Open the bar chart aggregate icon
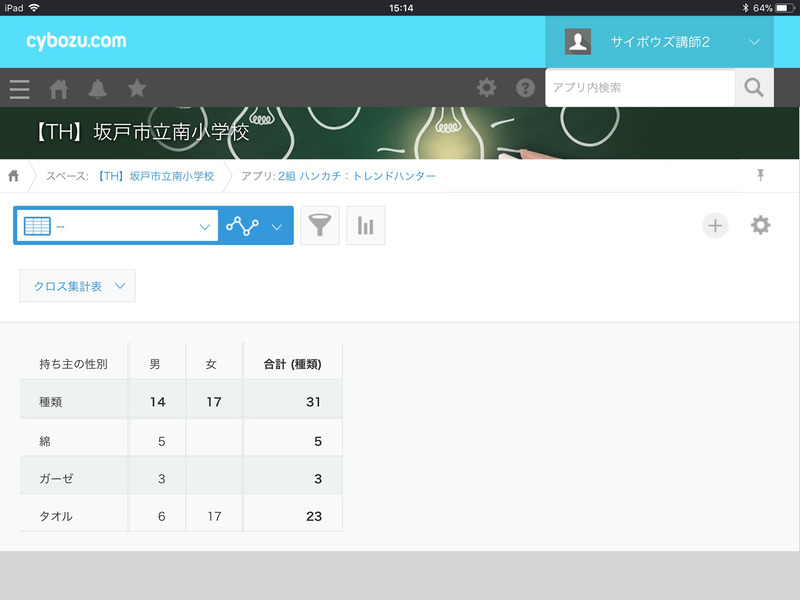The width and height of the screenshot is (800, 600). (x=365, y=226)
